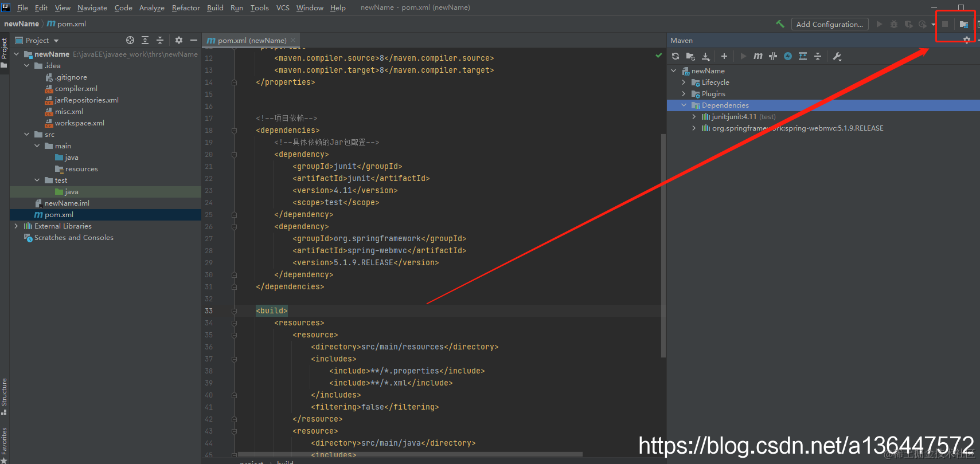Toggle Maven Offline Mode icon

pyautogui.click(x=773, y=56)
